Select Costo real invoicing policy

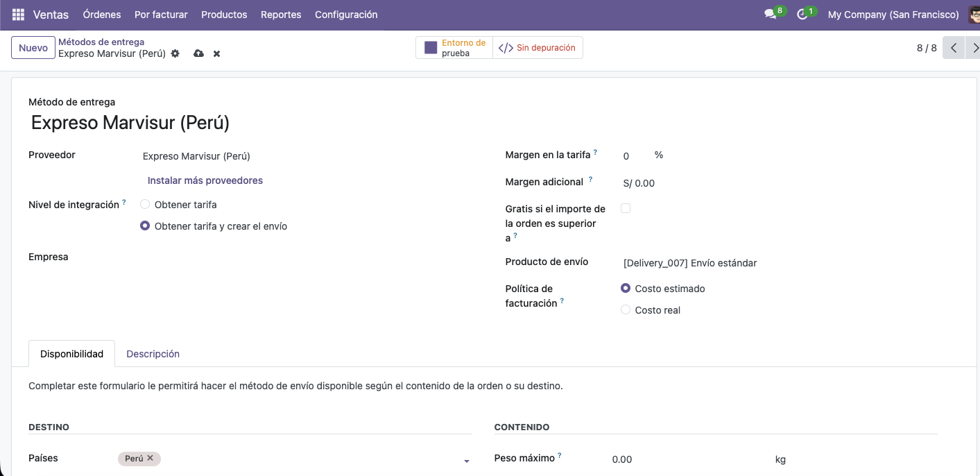click(x=626, y=310)
